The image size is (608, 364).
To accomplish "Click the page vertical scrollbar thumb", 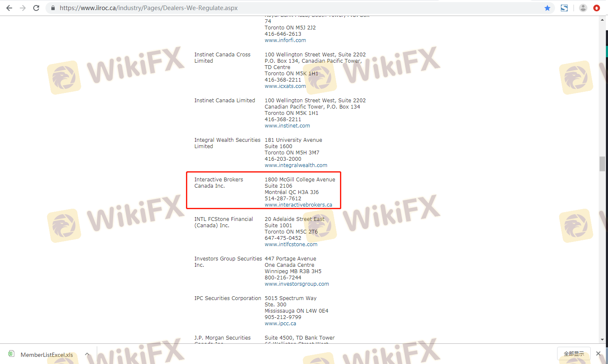I will coord(603,164).
